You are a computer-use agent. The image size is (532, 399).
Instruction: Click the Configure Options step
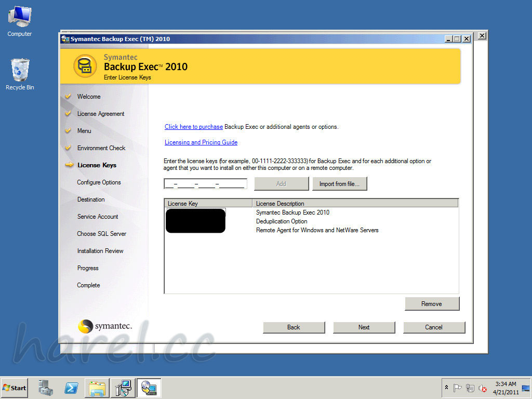coord(99,182)
